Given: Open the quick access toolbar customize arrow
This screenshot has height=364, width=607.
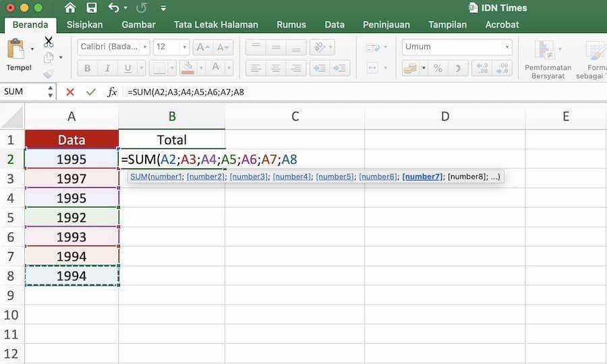Looking at the screenshot, I should 163,8.
